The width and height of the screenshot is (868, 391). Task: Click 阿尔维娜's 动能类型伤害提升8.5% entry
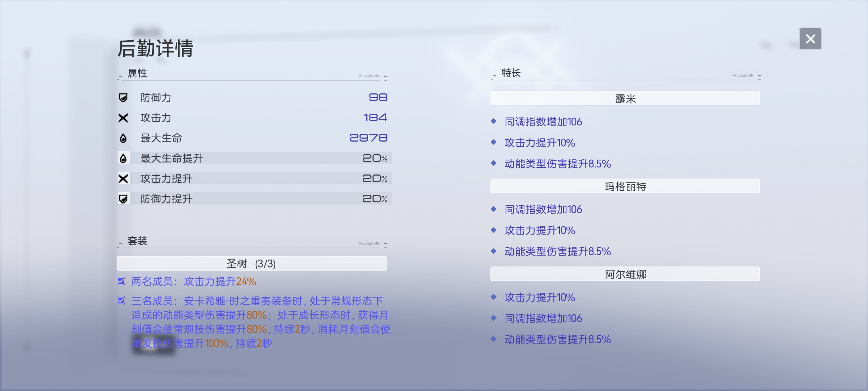coord(558,339)
